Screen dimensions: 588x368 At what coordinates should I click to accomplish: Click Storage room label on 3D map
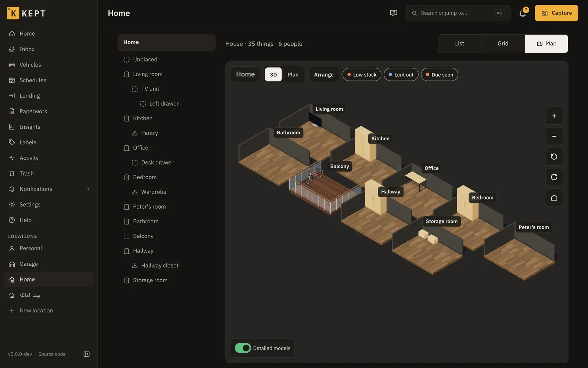442,222
